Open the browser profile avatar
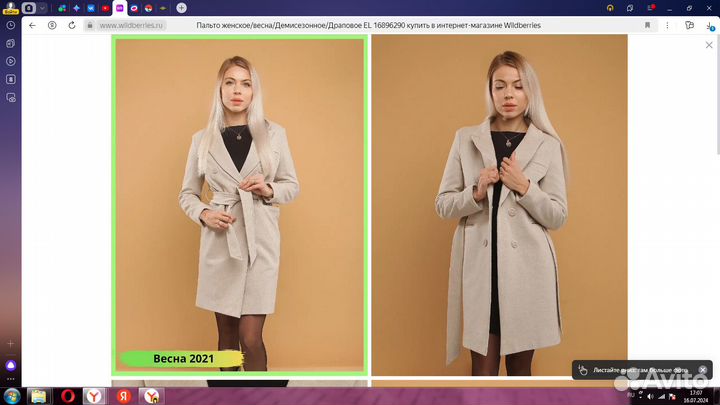720x405 pixels. [x=10, y=8]
